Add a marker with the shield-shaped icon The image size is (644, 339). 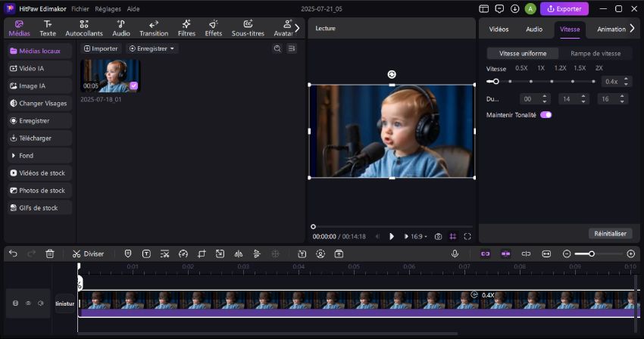128,253
